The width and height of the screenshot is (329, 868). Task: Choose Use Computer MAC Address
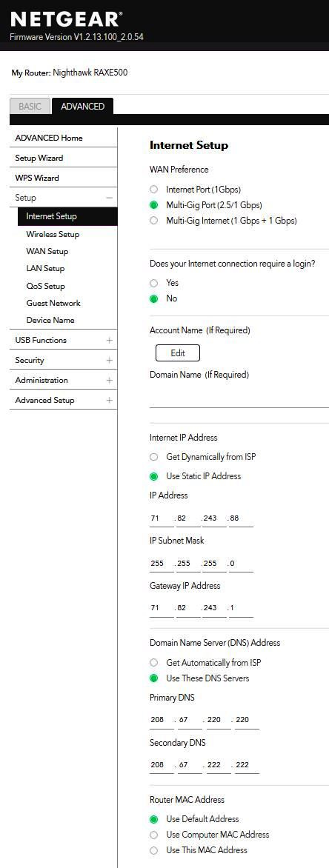coord(154,835)
